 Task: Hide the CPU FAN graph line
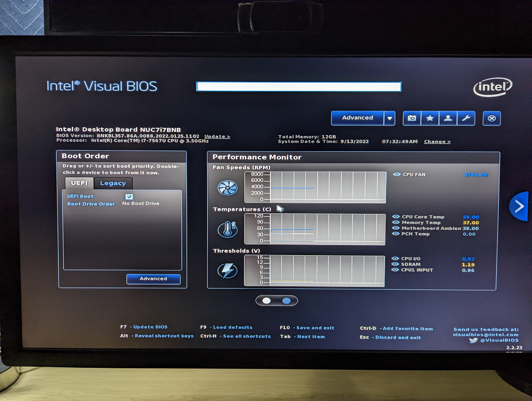pos(397,175)
